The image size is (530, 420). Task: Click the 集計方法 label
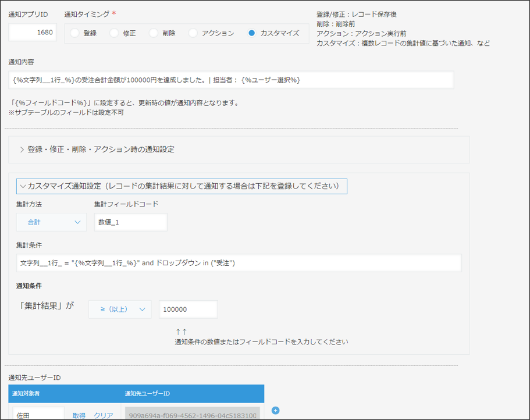coord(29,204)
